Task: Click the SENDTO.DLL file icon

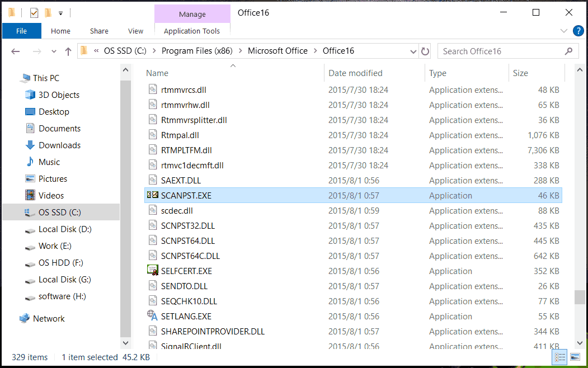Action: pos(153,286)
